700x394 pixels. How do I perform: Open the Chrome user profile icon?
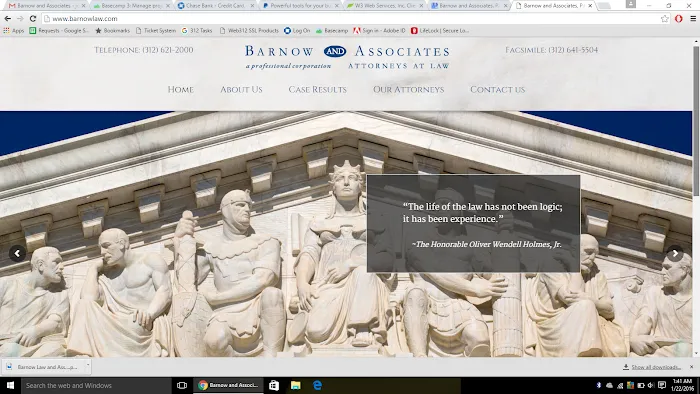coord(630,4)
